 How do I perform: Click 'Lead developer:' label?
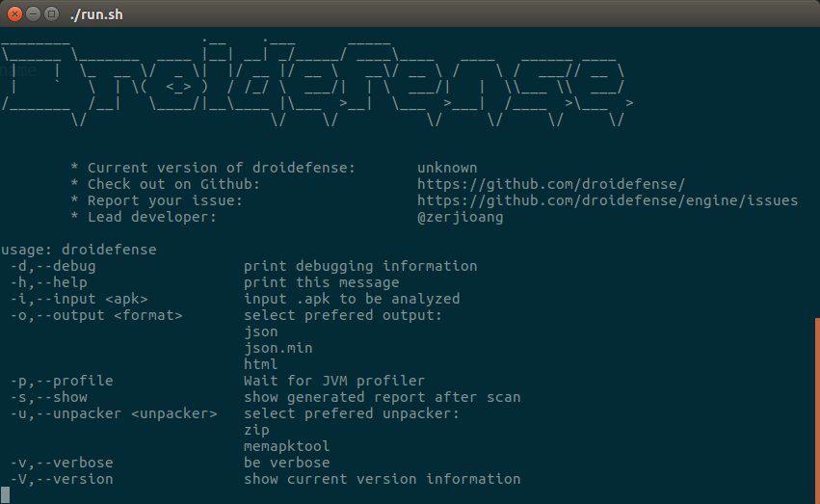click(151, 217)
